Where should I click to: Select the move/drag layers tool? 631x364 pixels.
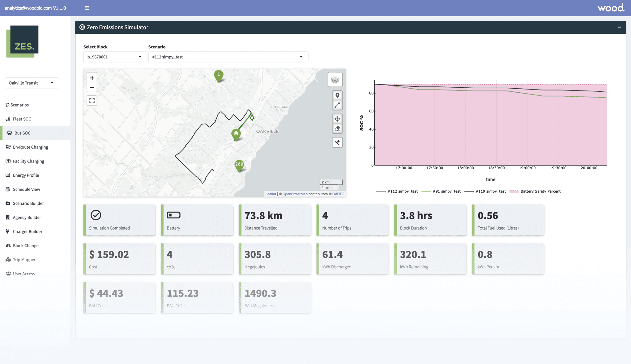coord(337,119)
